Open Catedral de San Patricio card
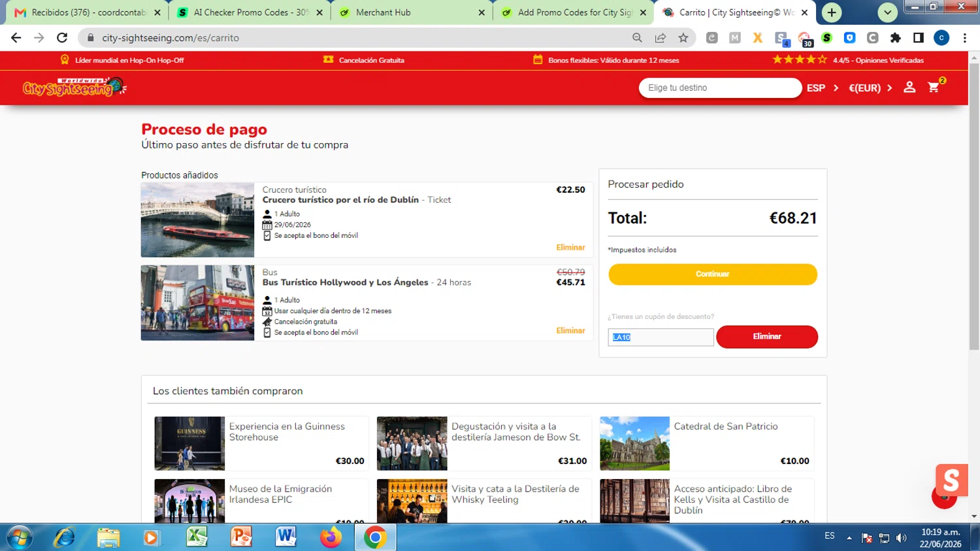Screen dimensions: 980x551 tap(707, 443)
